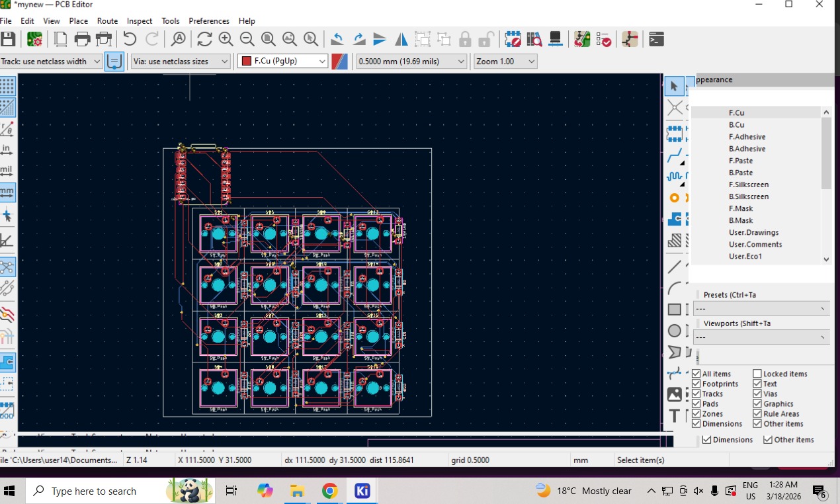Select the Add Vias tool
This screenshot has width=840, height=504.
pyautogui.click(x=674, y=198)
